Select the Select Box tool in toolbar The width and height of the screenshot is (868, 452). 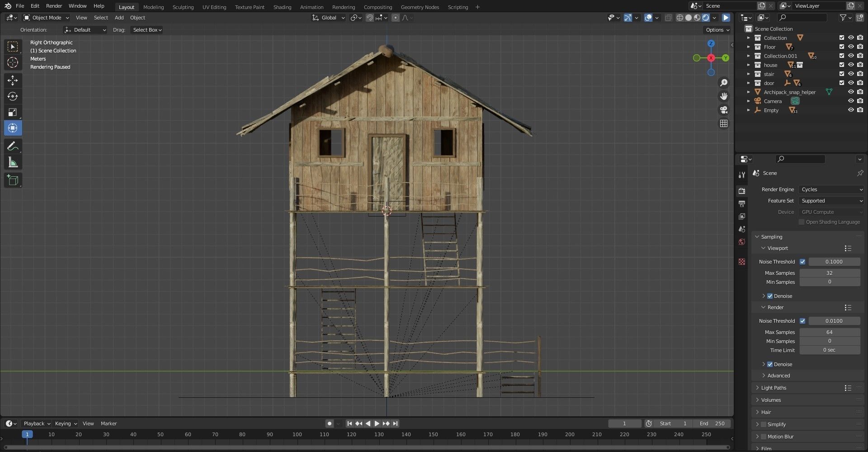(13, 47)
